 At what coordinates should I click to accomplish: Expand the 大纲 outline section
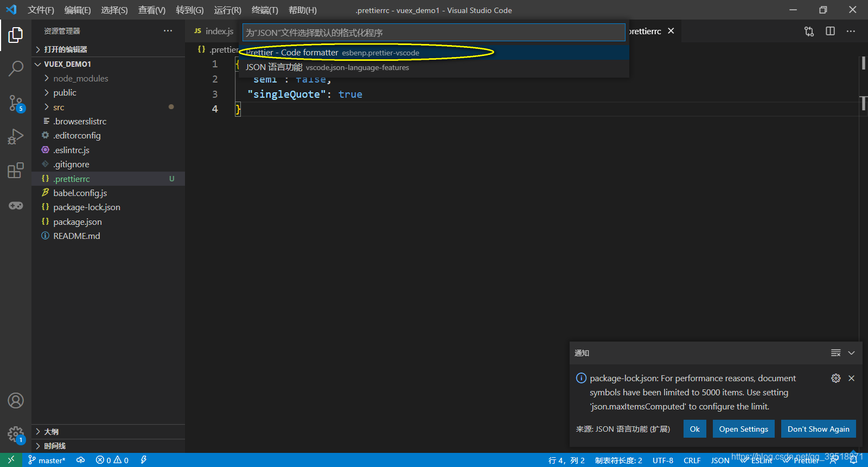108,432
